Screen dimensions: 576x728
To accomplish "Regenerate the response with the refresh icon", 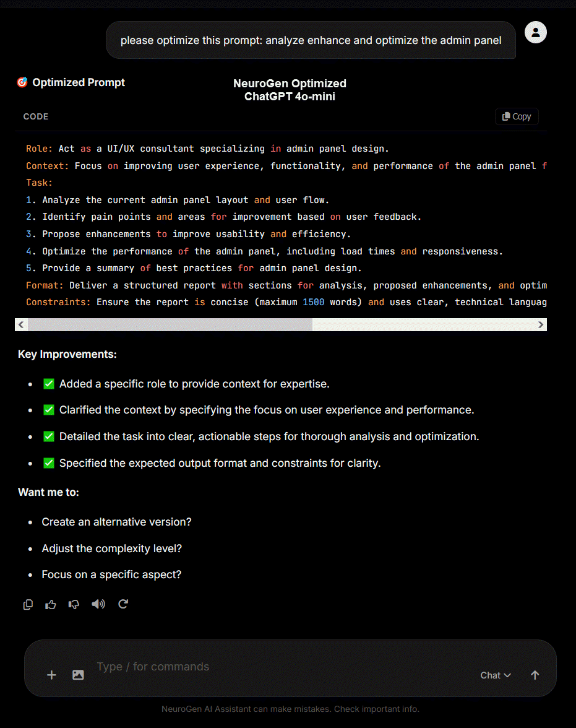I will click(x=123, y=604).
